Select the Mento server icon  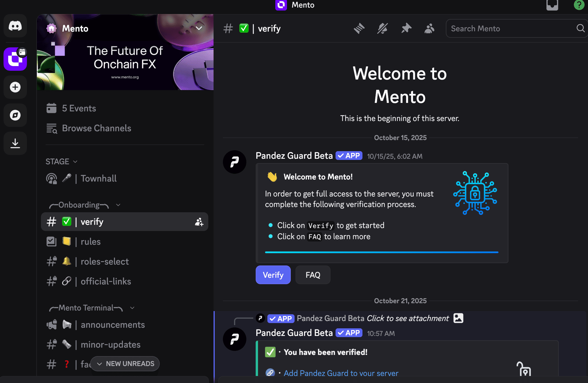(x=15, y=59)
